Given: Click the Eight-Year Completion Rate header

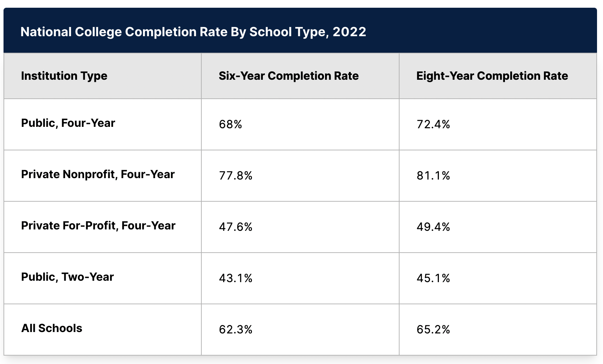Looking at the screenshot, I should [492, 76].
